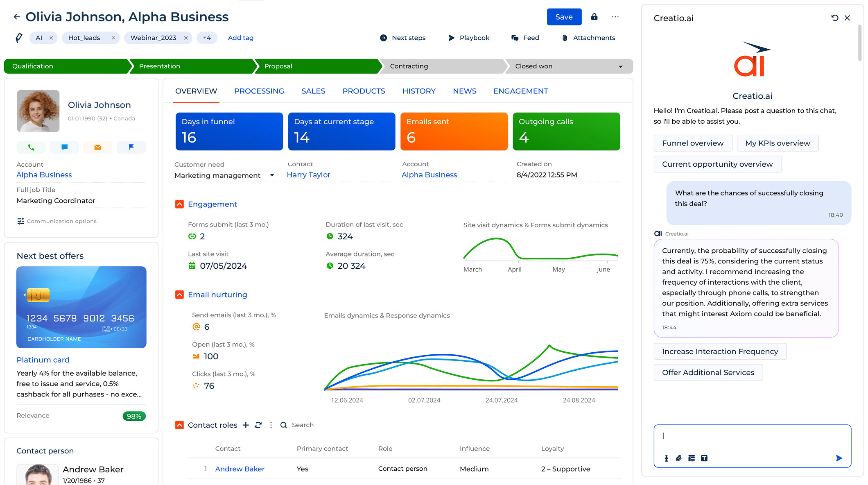Open the History tab
The width and height of the screenshot is (868, 485).
coord(419,91)
